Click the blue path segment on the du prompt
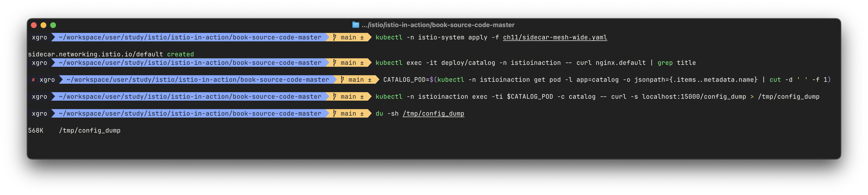 coord(190,113)
